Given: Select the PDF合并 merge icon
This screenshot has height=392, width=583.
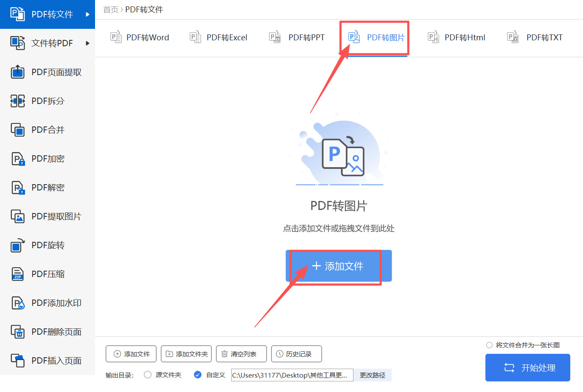Looking at the screenshot, I should tap(17, 129).
